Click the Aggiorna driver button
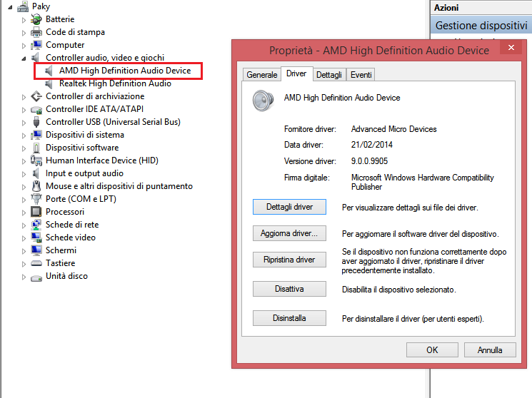 tap(289, 233)
